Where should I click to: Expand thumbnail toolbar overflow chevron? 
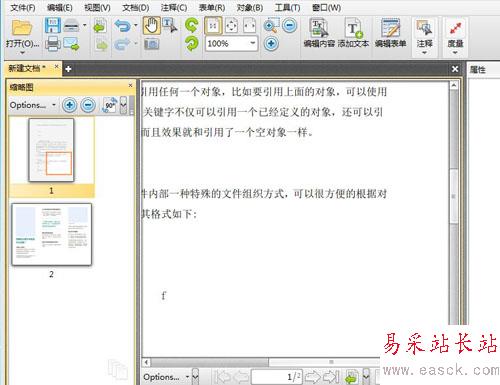(123, 105)
